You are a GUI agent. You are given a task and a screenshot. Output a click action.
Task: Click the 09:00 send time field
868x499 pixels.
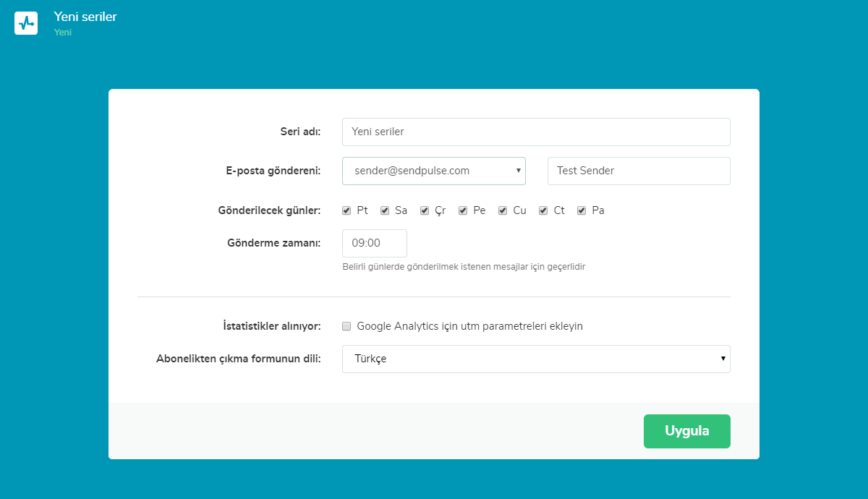pos(375,243)
